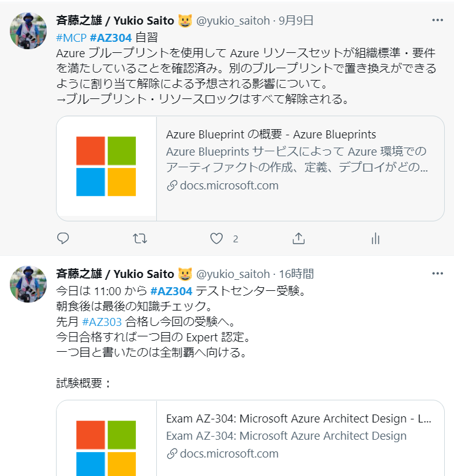Viewport: 454px width, 476px height.
Task: Open the 9月9日 tweet timestamp
Action: coord(296,21)
